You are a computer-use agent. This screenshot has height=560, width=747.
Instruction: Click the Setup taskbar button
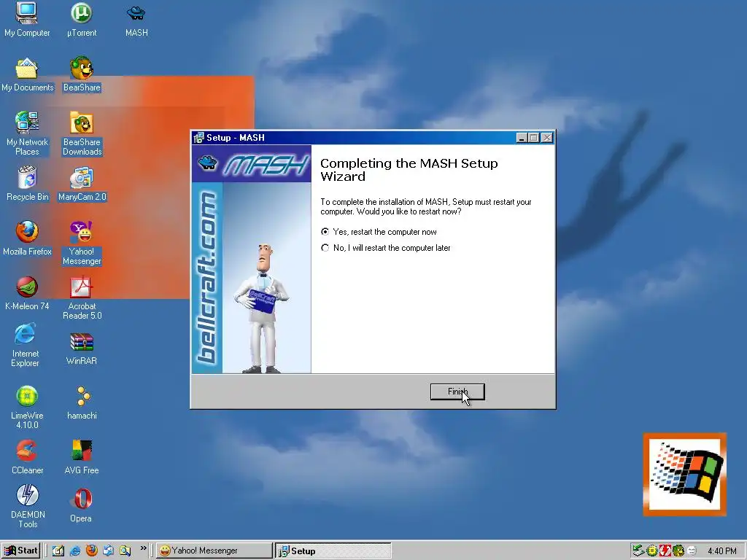pyautogui.click(x=333, y=551)
